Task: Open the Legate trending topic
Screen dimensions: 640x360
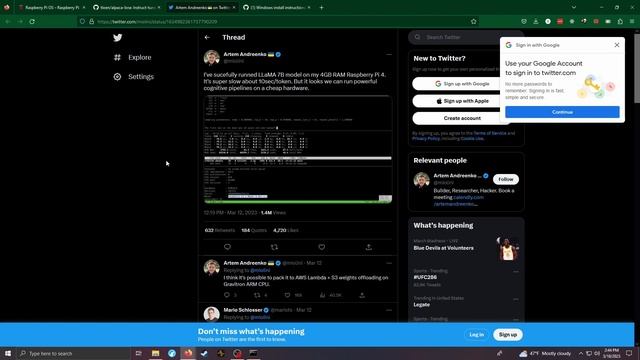Action: [x=422, y=304]
